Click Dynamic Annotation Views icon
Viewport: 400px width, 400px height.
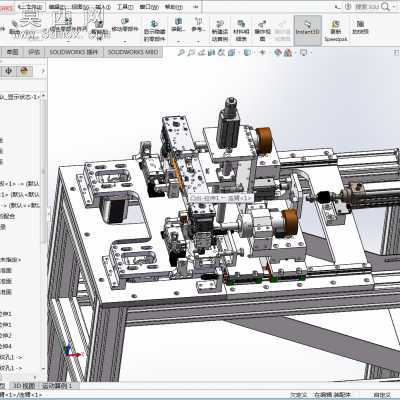(x=221, y=52)
